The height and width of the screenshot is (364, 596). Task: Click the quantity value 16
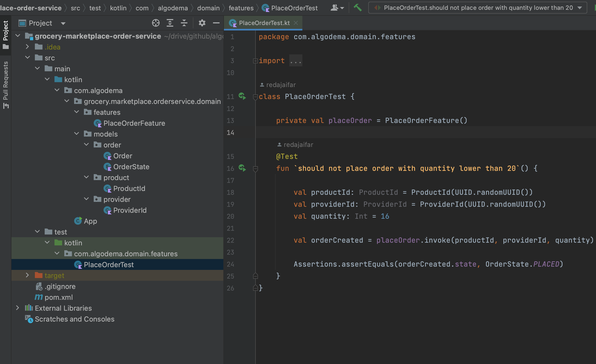point(385,216)
